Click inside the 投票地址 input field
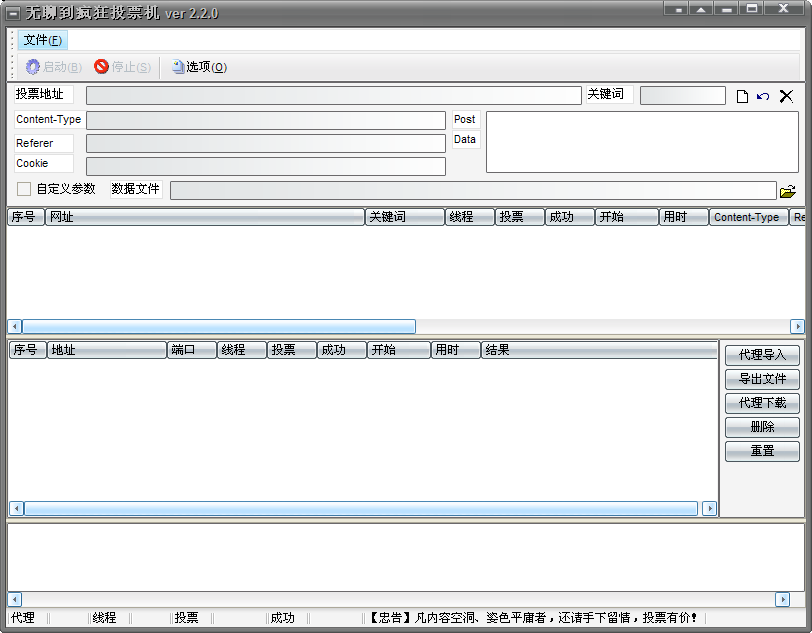This screenshot has height=633, width=812. [330, 95]
